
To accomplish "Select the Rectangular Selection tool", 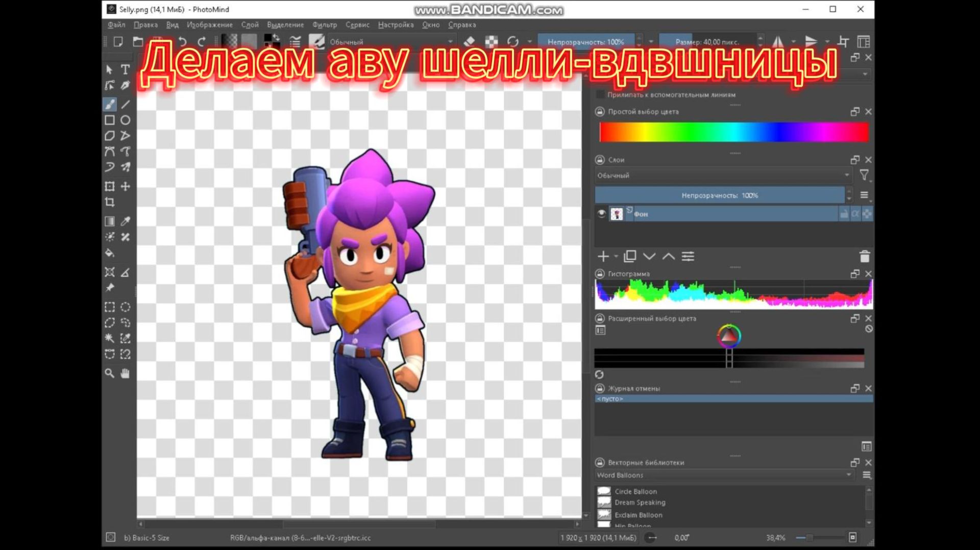I will click(109, 307).
